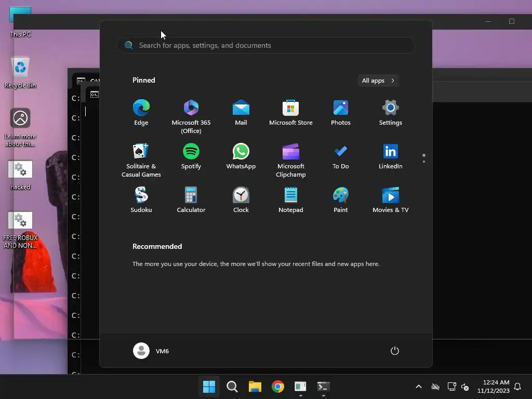Image resolution: width=532 pixels, height=399 pixels.
Task: Launch Movies & TV
Action: click(x=391, y=200)
